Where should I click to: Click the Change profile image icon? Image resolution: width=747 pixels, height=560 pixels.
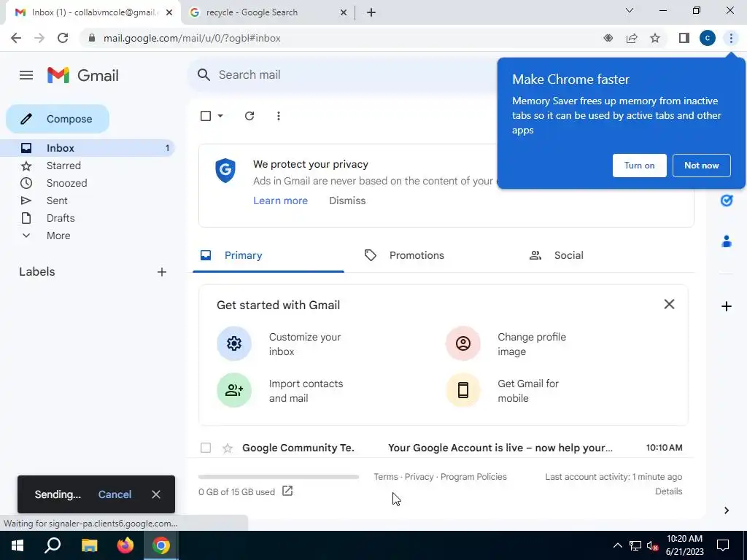[x=462, y=344]
